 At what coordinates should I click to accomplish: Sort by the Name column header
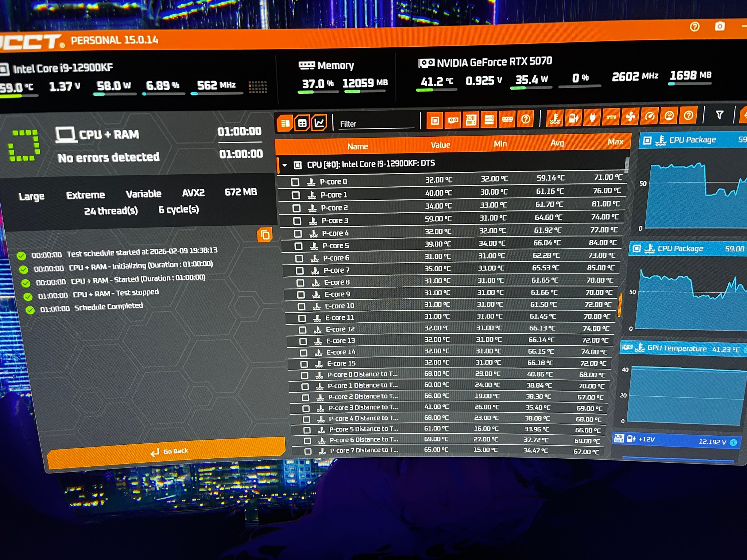coord(357,147)
